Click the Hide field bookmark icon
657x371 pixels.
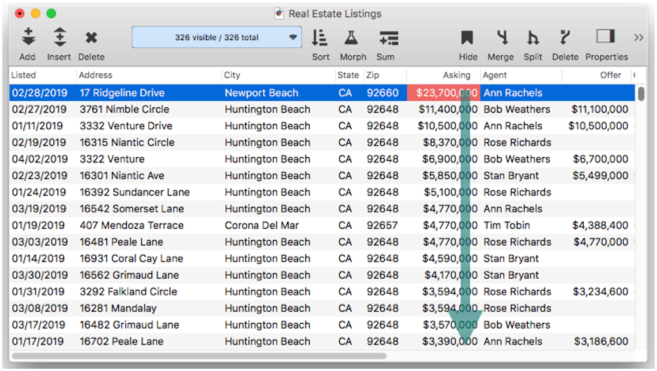point(467,37)
